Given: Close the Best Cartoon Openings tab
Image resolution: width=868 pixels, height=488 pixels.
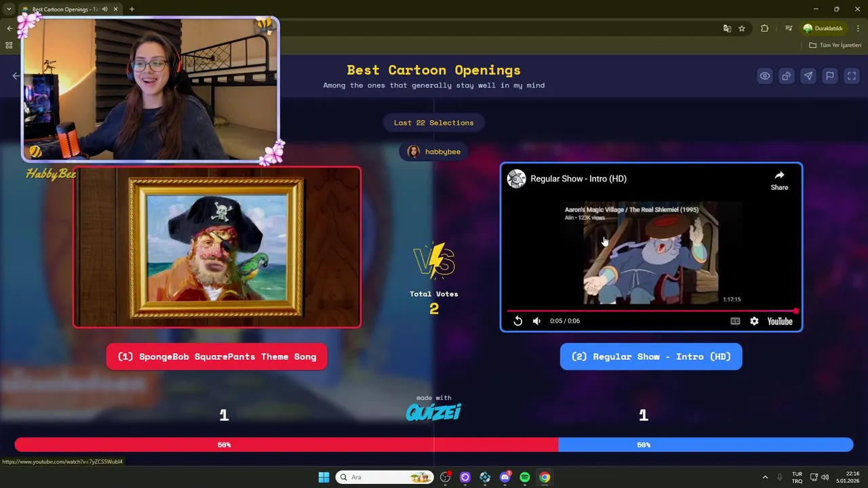Looking at the screenshot, I should 116,9.
